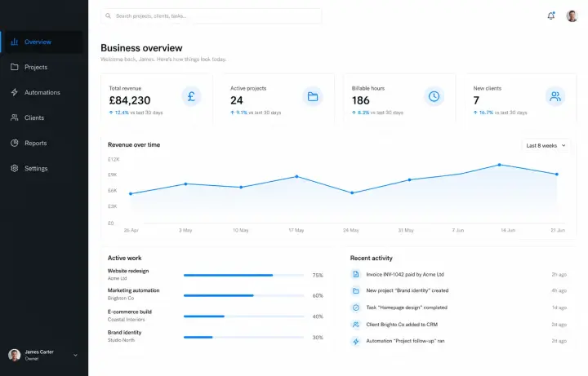Open the Last 8 weeks dropdown
The image size is (588, 376).
pos(546,146)
